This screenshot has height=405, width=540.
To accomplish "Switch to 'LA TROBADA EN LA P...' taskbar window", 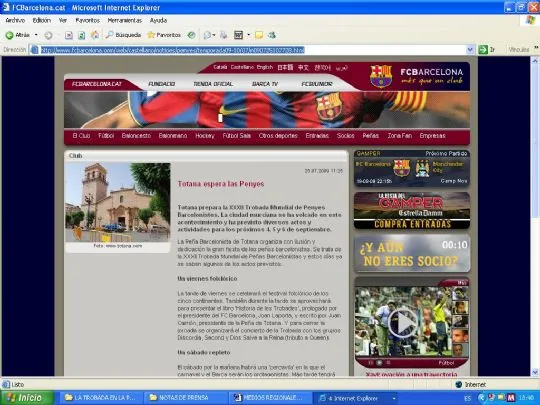I will 101,398.
